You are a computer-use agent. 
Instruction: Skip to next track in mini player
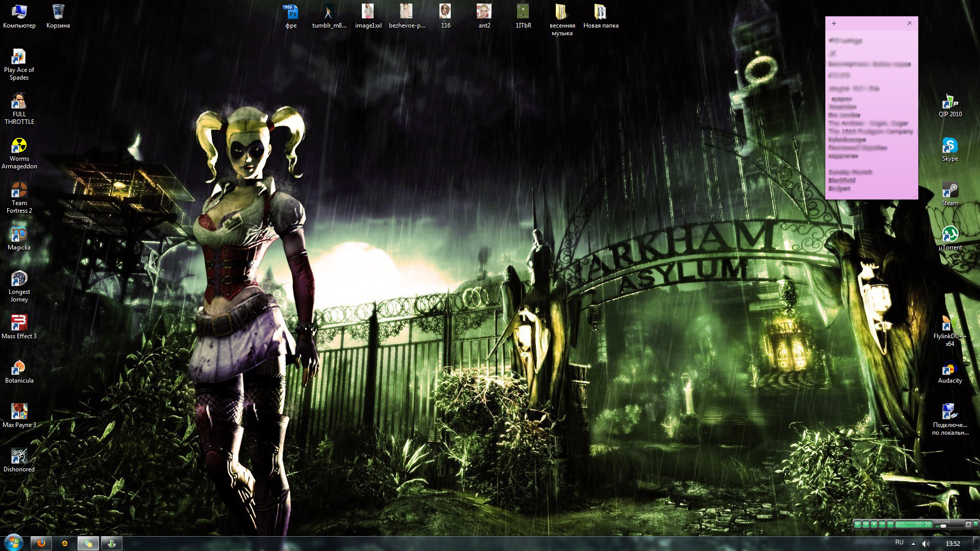coord(890,524)
